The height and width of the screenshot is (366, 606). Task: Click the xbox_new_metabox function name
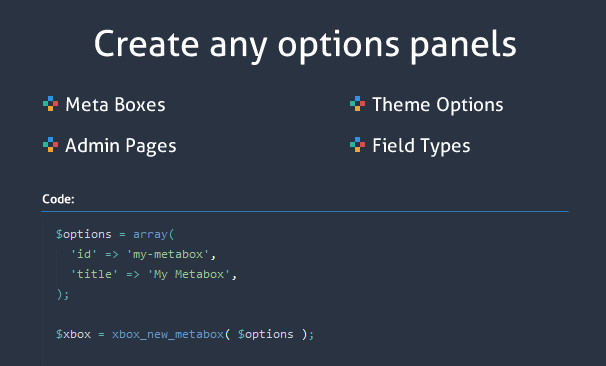click(168, 334)
